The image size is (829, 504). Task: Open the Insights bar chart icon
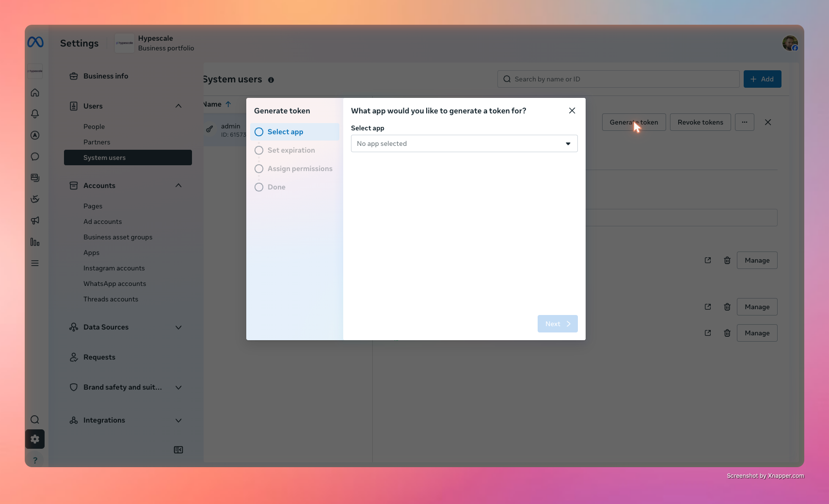35,242
